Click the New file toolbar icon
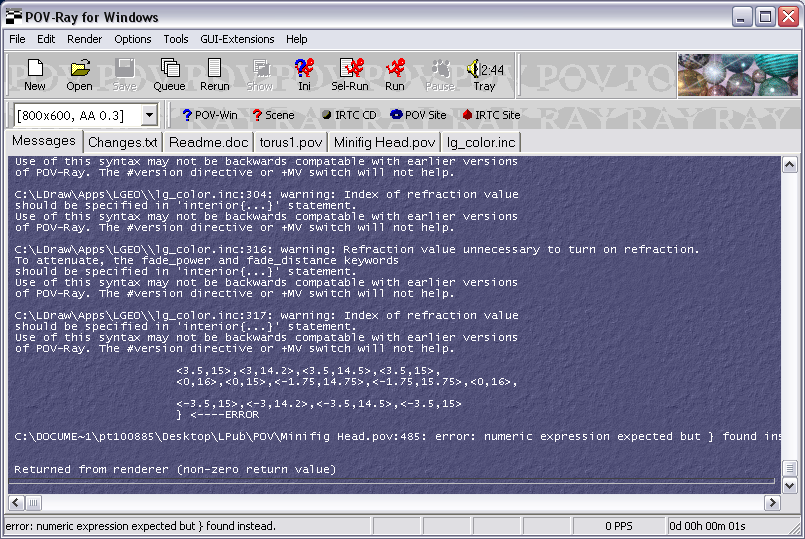This screenshot has width=805, height=539. coord(35,75)
